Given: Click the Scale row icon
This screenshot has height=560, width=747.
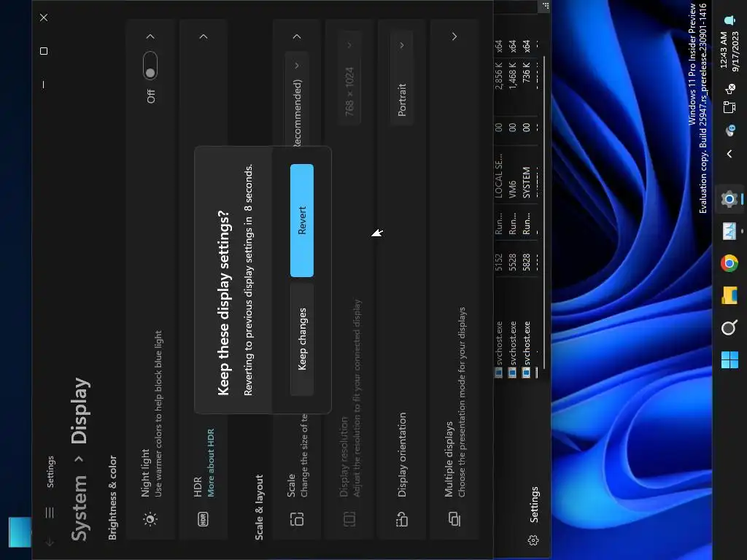Looking at the screenshot, I should click(297, 518).
